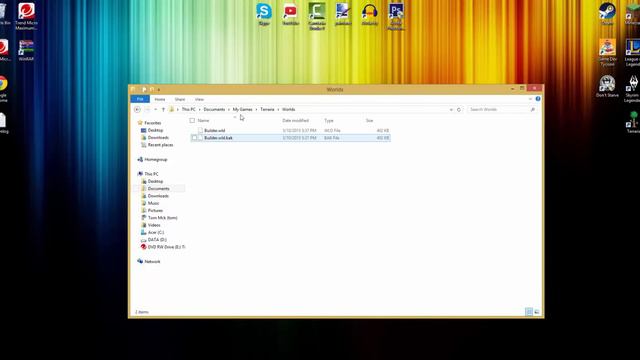Open the View ribbon tab

coord(199,99)
